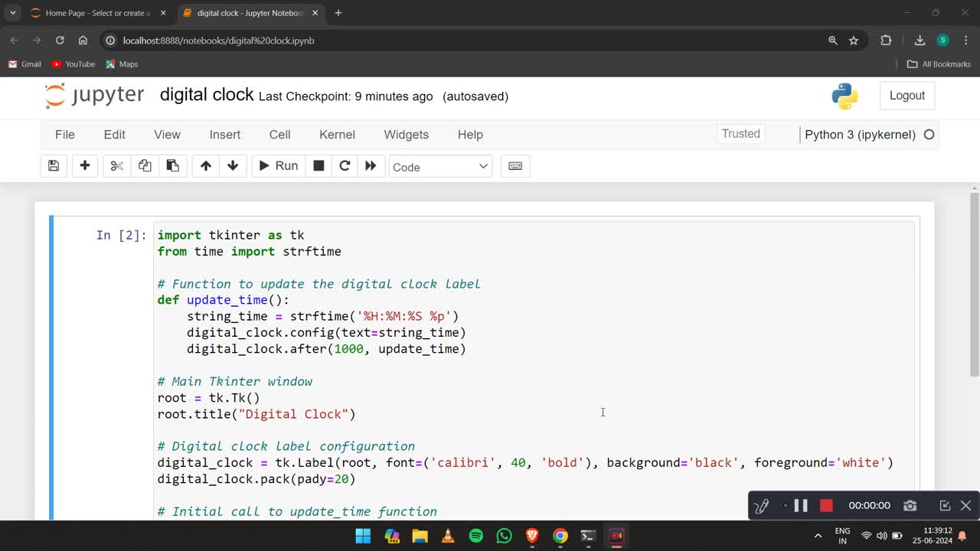
Task: Bookmark this page with the star icon
Action: coord(854,40)
